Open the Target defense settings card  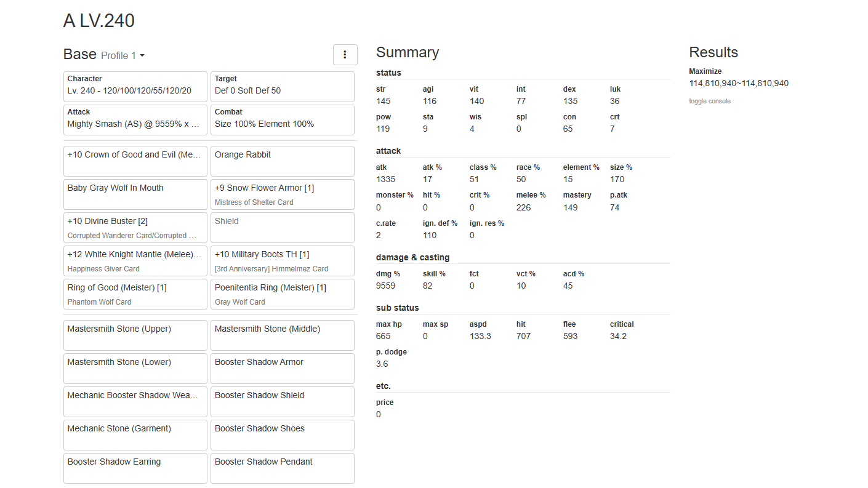[282, 87]
